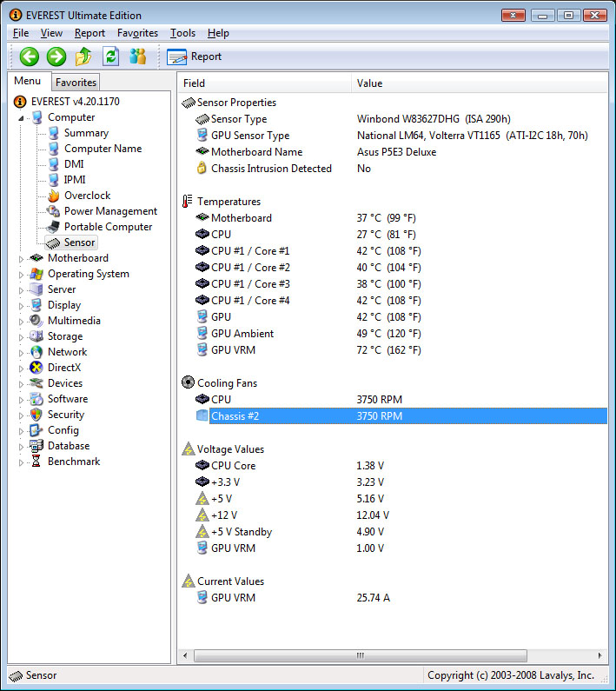Expand the Network tree node
Screen dimensions: 616x691
[x=21, y=353]
